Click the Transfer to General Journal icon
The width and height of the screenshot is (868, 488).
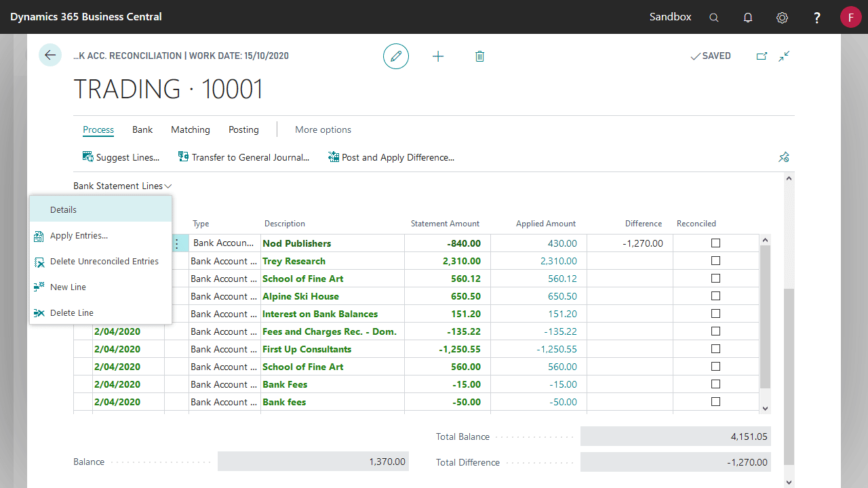pos(183,157)
